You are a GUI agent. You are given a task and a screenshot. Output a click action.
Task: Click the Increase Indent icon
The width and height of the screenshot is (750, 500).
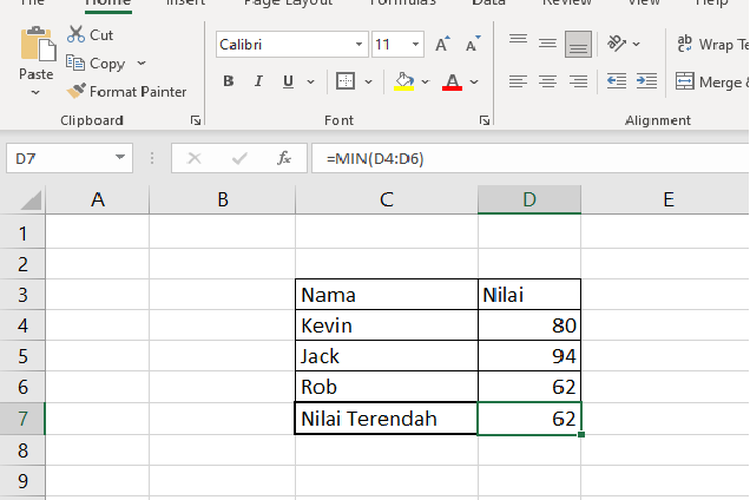[647, 81]
